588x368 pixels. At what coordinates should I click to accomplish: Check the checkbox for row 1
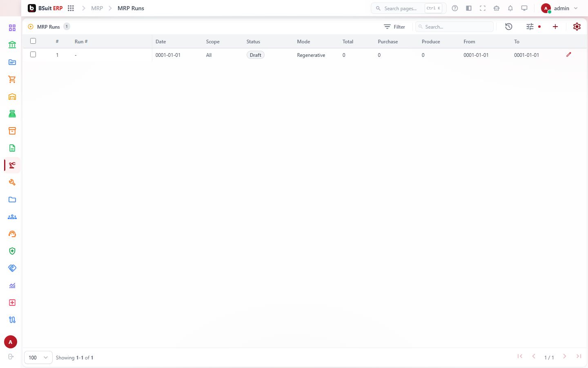pyautogui.click(x=33, y=54)
